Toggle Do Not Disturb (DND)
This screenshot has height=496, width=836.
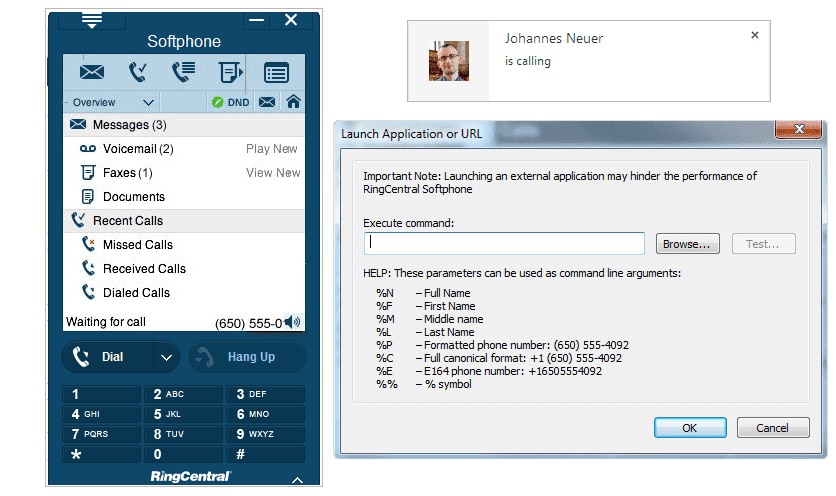pyautogui.click(x=230, y=102)
